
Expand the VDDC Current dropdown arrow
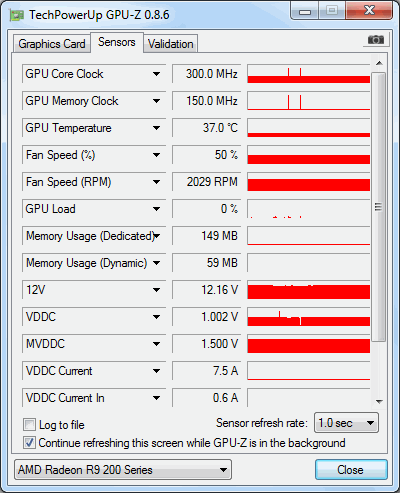pyautogui.click(x=156, y=371)
